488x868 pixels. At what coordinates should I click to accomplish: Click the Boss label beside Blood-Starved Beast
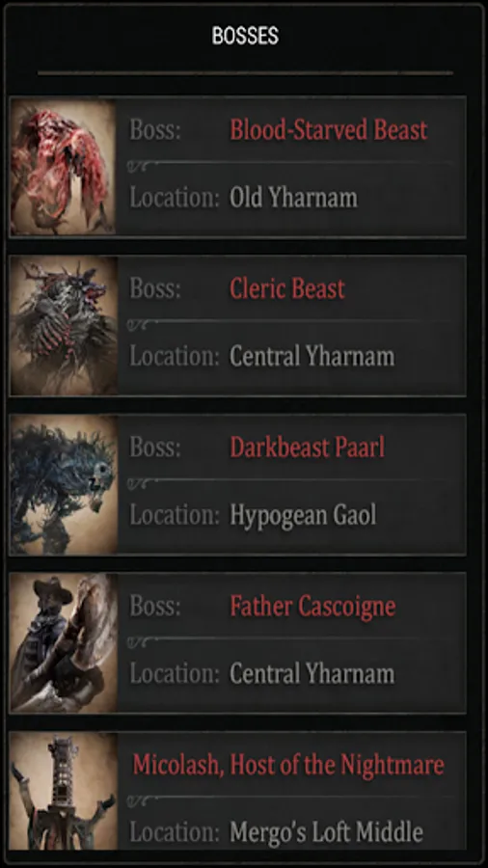click(155, 130)
